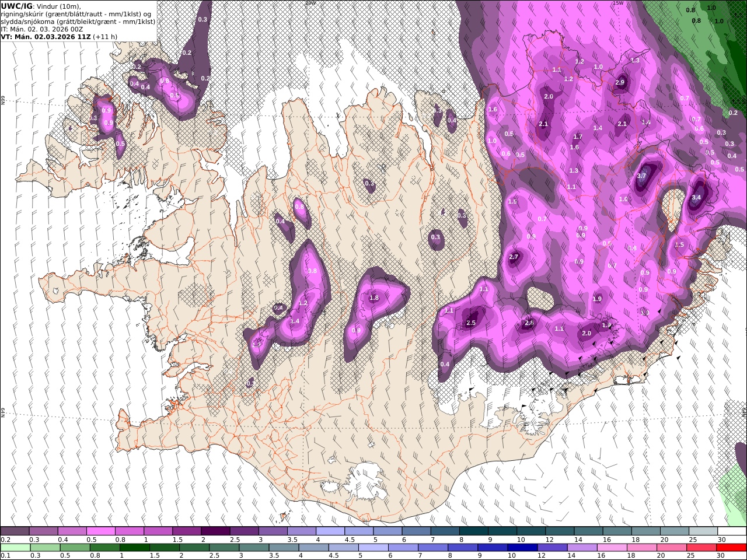Click the 2.5 snowfall value label

pos(472,323)
